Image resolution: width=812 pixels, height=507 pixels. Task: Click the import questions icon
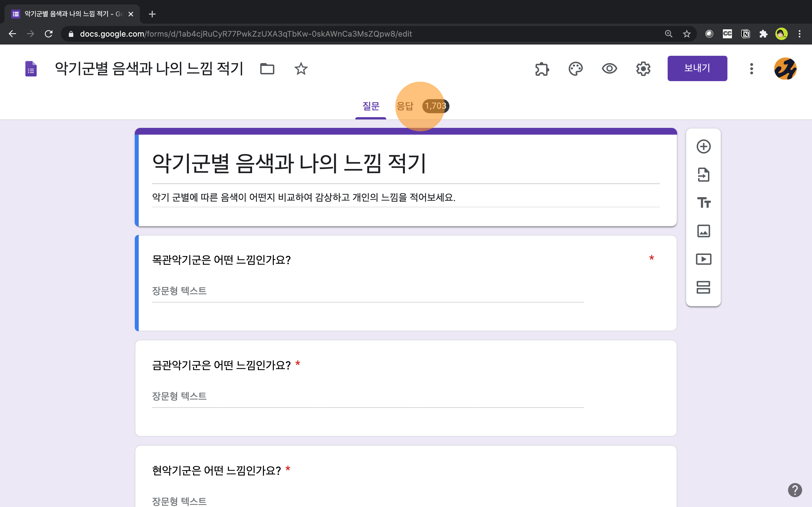pos(703,175)
